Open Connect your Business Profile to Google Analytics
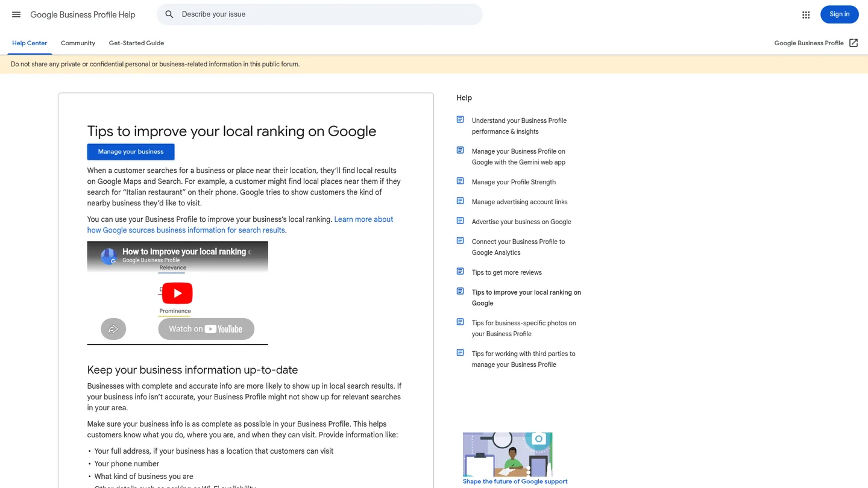Screen dimensions: 868x488 (x=518, y=247)
